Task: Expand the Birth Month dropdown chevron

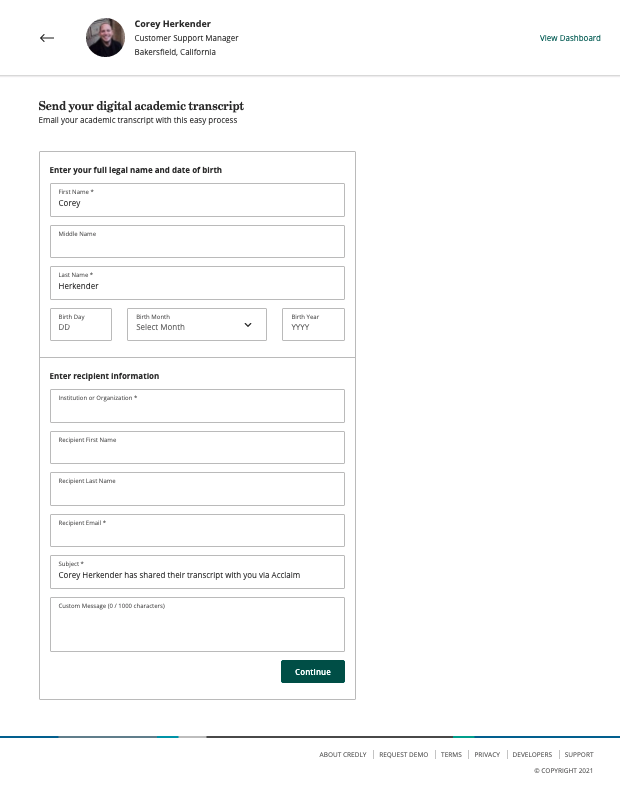Action: click(x=248, y=325)
